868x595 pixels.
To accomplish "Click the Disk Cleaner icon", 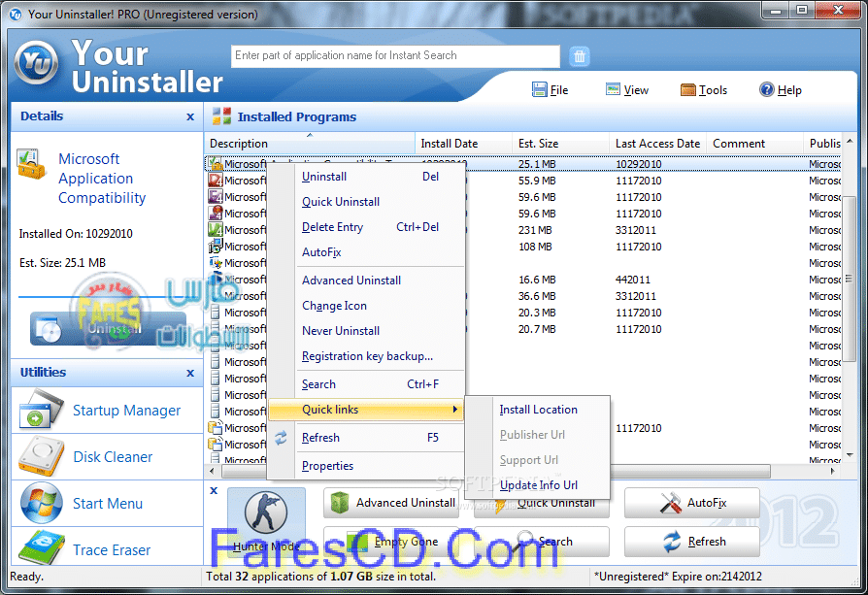I will click(41, 456).
